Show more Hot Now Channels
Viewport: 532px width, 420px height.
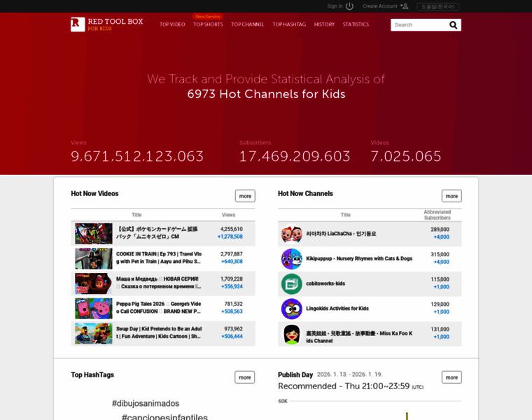pyautogui.click(x=451, y=196)
